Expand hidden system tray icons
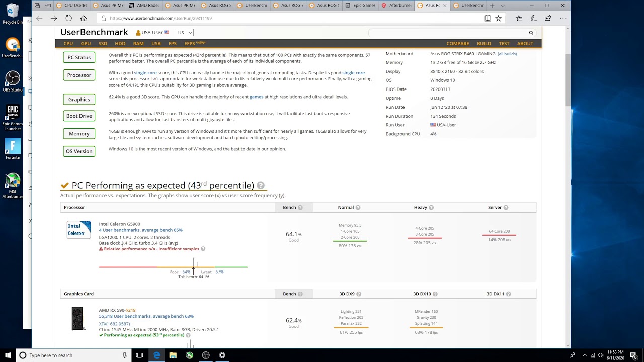 584,355
